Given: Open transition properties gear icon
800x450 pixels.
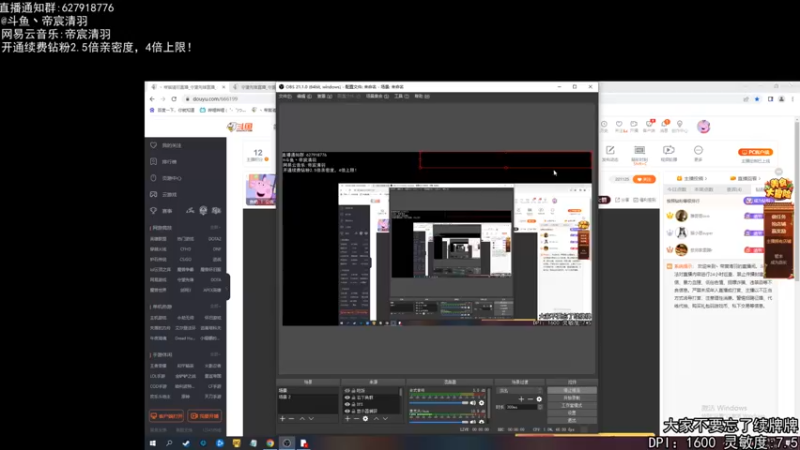Looking at the screenshot, I should click(x=539, y=399).
